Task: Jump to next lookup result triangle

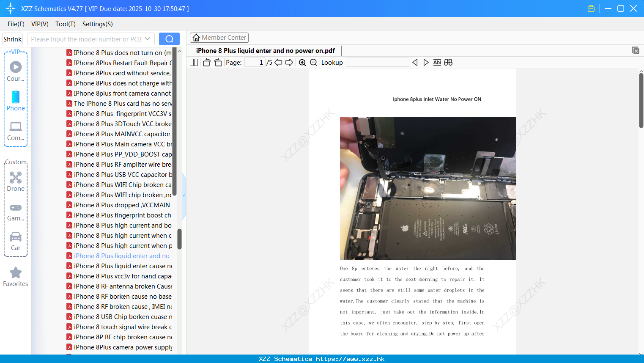Action: [426, 63]
